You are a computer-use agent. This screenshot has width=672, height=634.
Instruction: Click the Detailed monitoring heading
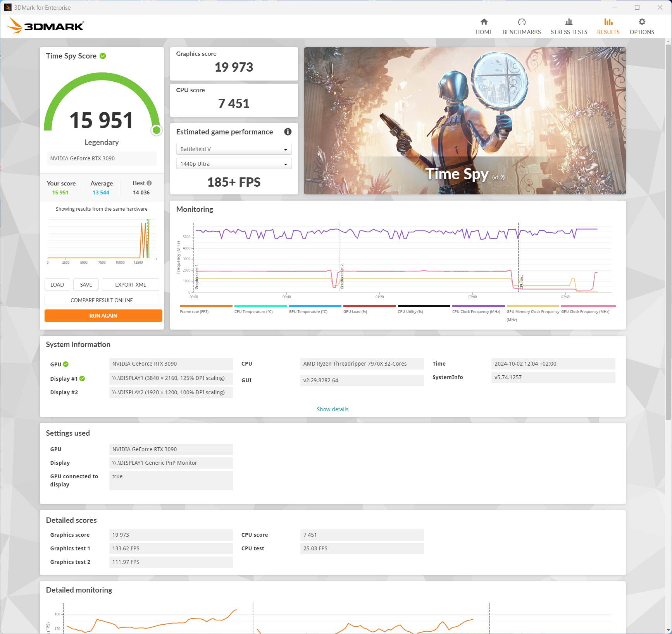pos(79,590)
